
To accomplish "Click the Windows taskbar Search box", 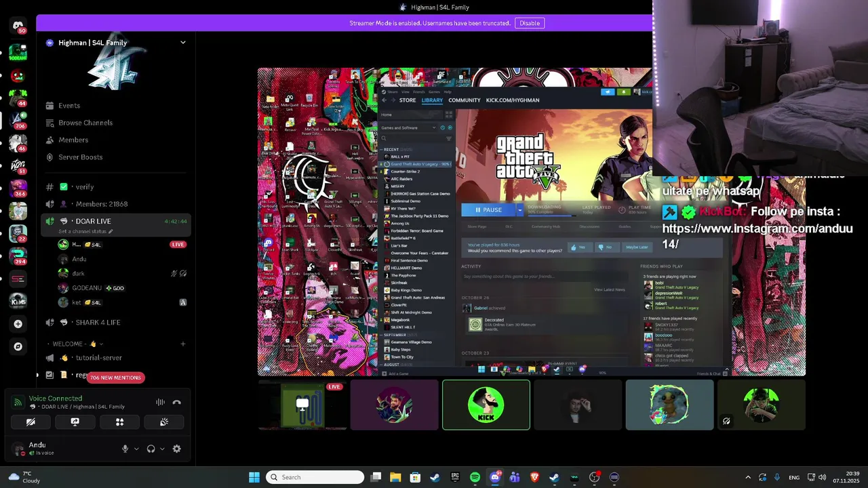I will pos(315,477).
